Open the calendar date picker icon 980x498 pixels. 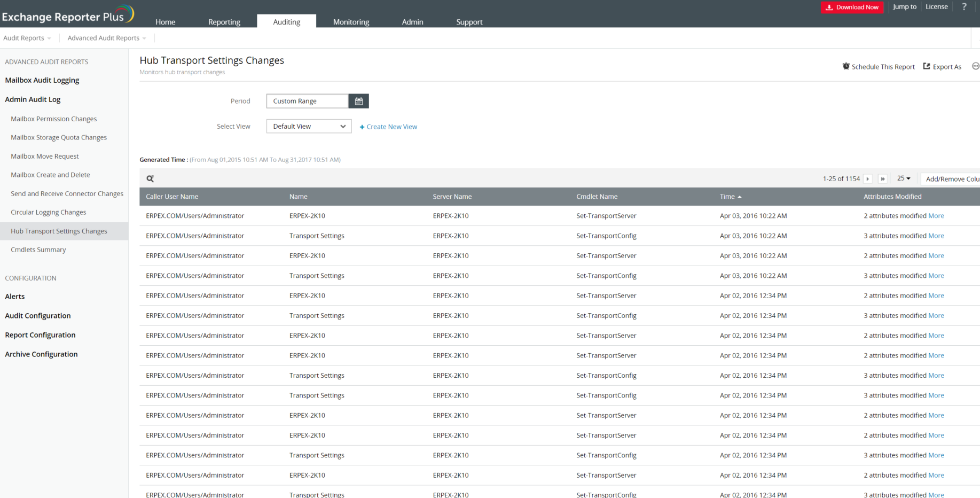pos(359,101)
